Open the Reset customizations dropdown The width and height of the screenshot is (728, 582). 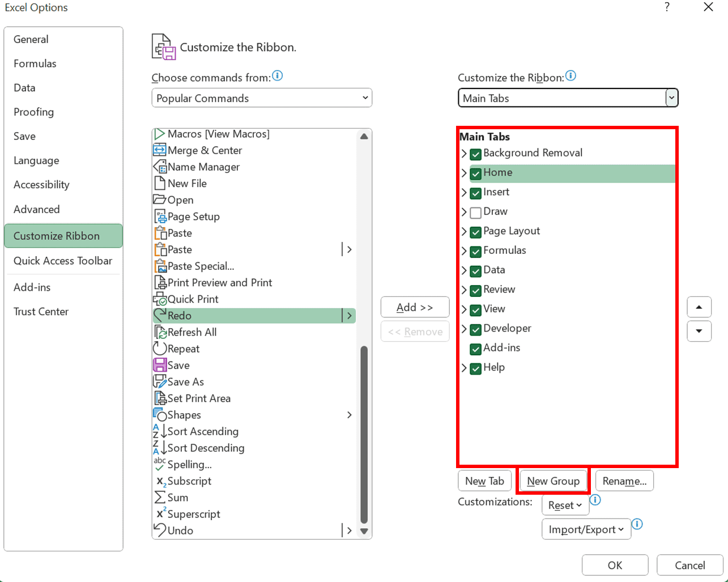click(x=565, y=505)
